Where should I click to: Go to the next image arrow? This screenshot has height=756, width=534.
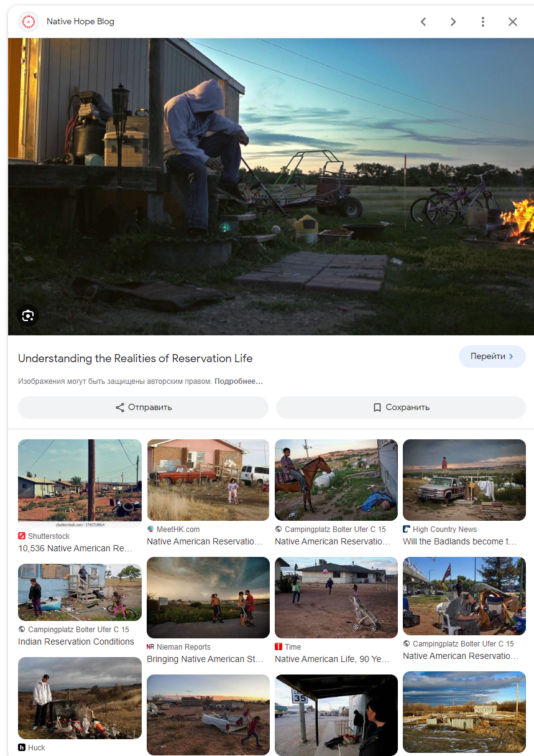pos(453,22)
